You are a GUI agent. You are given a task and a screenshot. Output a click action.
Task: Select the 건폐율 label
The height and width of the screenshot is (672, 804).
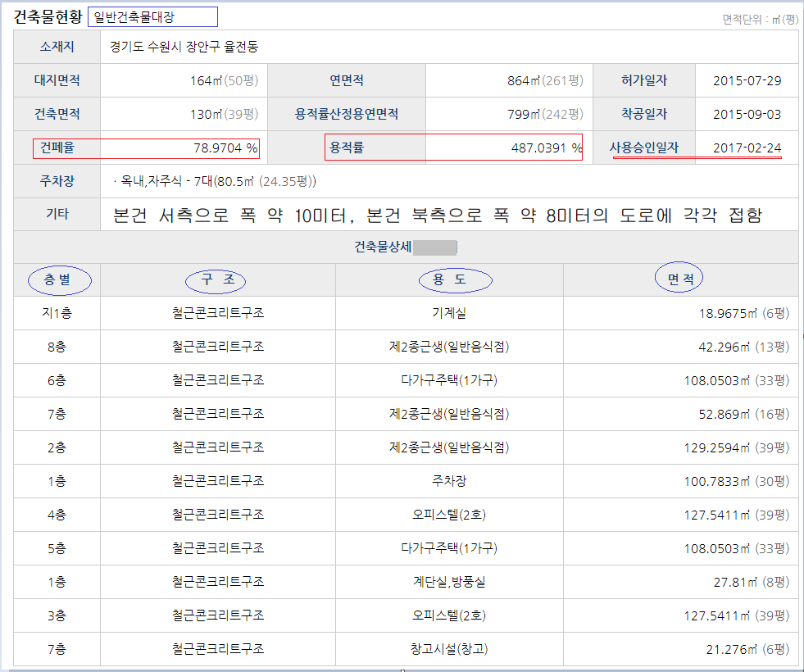coord(57,148)
